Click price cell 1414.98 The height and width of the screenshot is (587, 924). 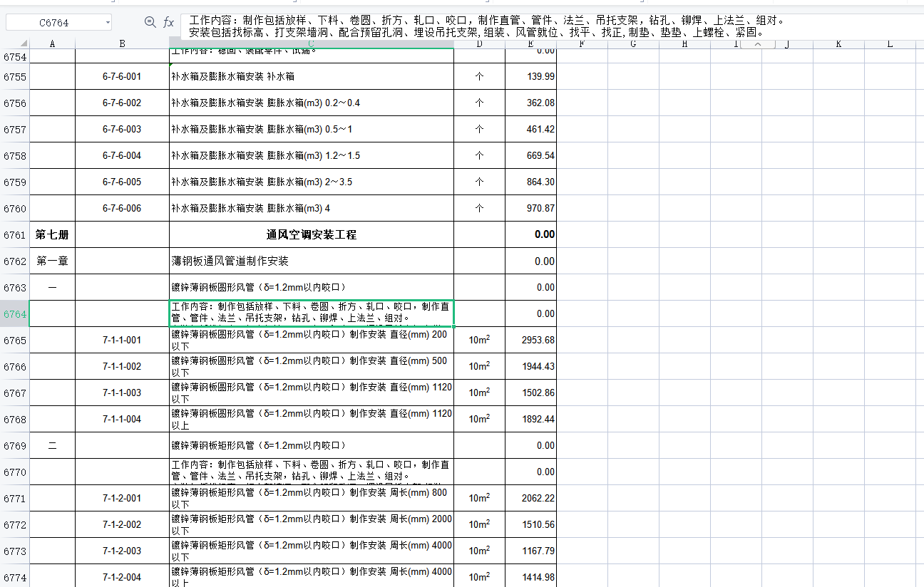pos(530,577)
